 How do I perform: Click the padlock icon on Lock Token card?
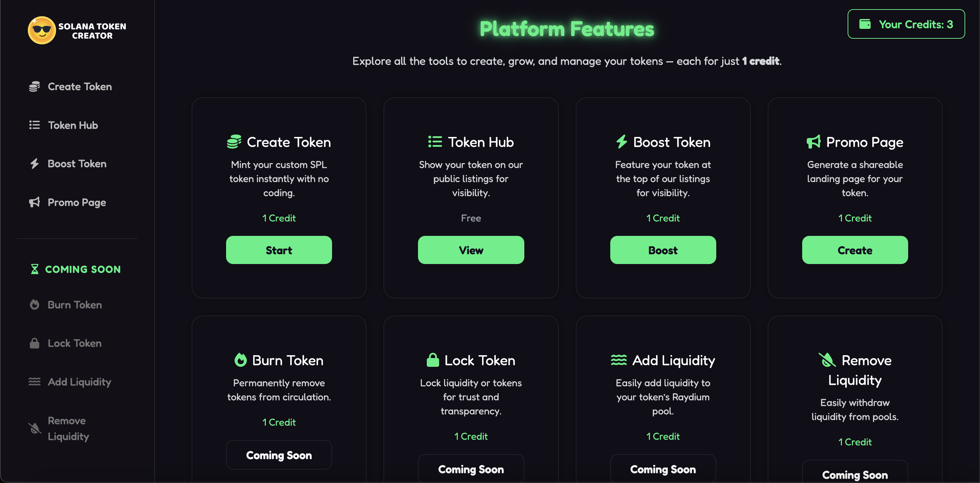(432, 360)
